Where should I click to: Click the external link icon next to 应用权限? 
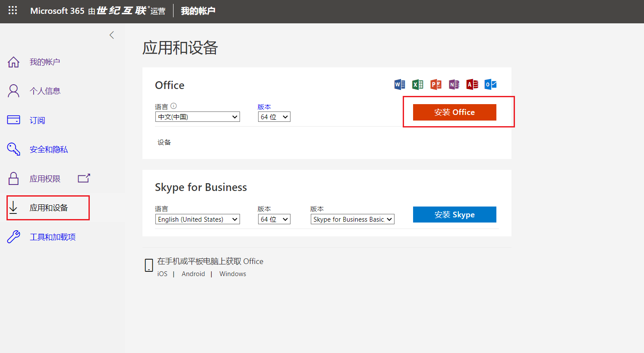point(84,178)
